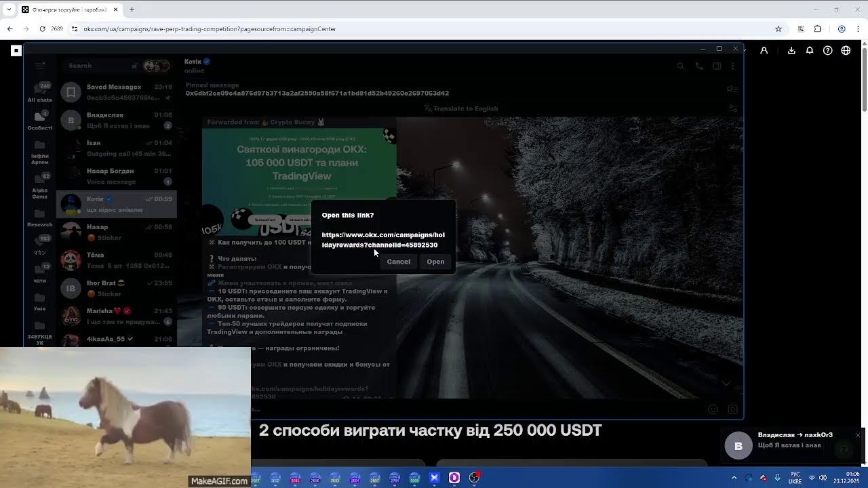The width and height of the screenshot is (868, 488).
Task: Reload the page in Chrome
Action: pos(42,29)
